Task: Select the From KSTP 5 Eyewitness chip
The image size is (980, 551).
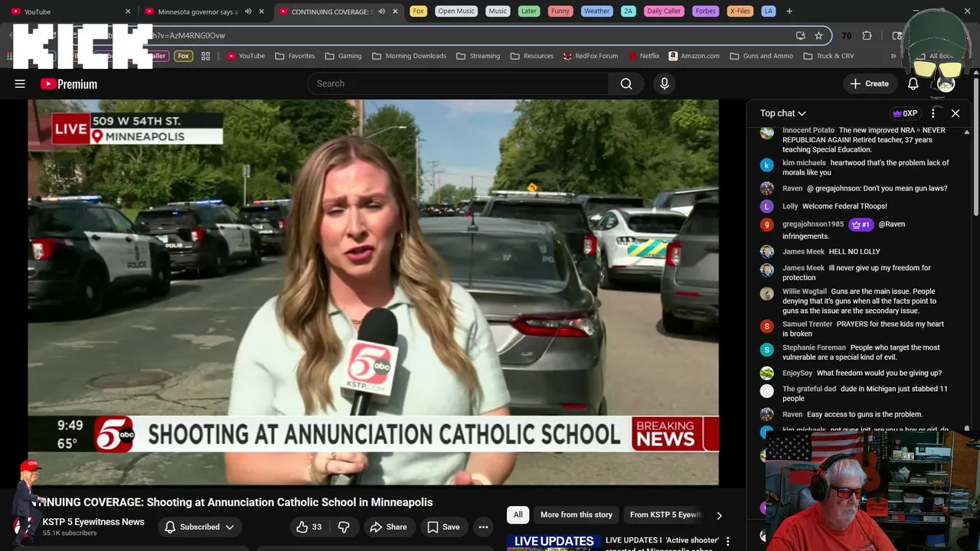Action: pos(665,515)
